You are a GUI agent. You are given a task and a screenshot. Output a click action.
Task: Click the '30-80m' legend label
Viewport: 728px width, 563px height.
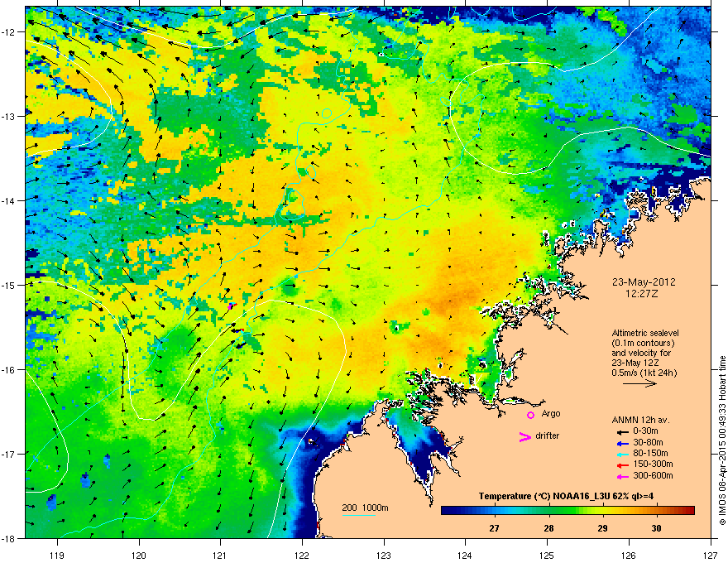coord(648,442)
